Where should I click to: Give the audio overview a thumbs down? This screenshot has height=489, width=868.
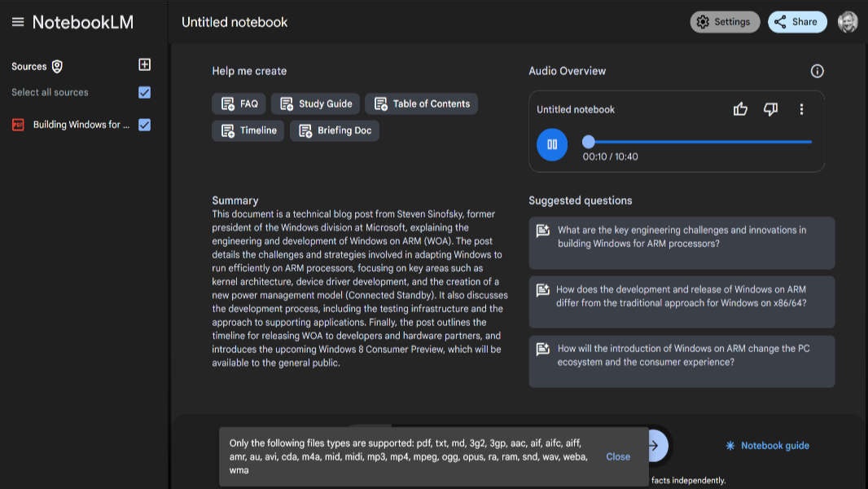point(770,108)
